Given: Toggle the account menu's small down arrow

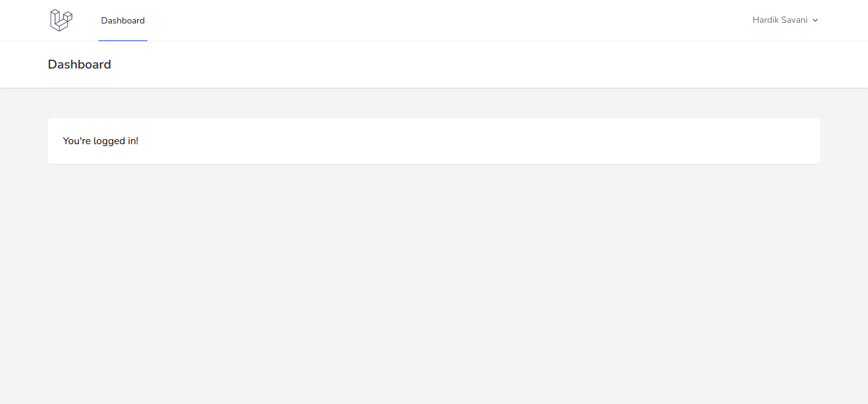Looking at the screenshot, I should click(815, 20).
